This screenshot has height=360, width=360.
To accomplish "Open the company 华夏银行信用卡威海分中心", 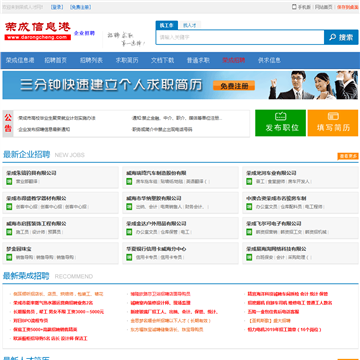I will pyautogui.click(x=156, y=249).
